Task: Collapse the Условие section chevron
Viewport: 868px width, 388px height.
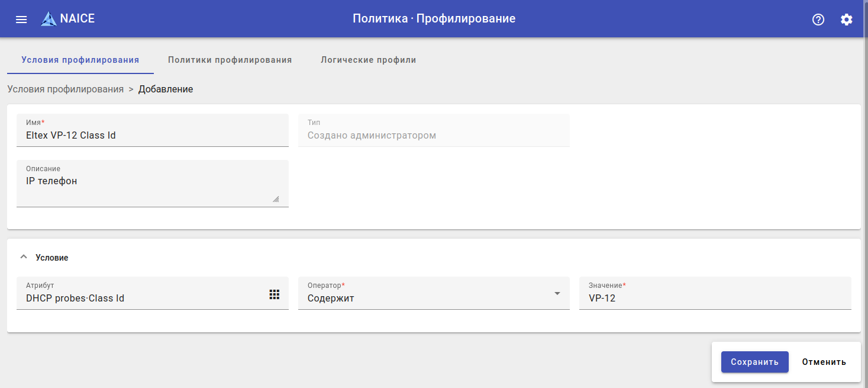Action: click(24, 257)
